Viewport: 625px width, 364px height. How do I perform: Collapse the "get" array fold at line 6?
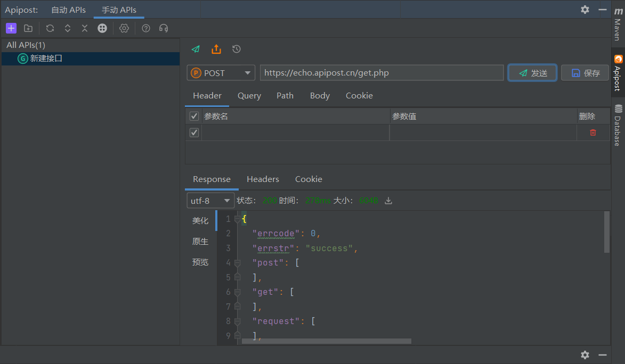click(x=237, y=292)
